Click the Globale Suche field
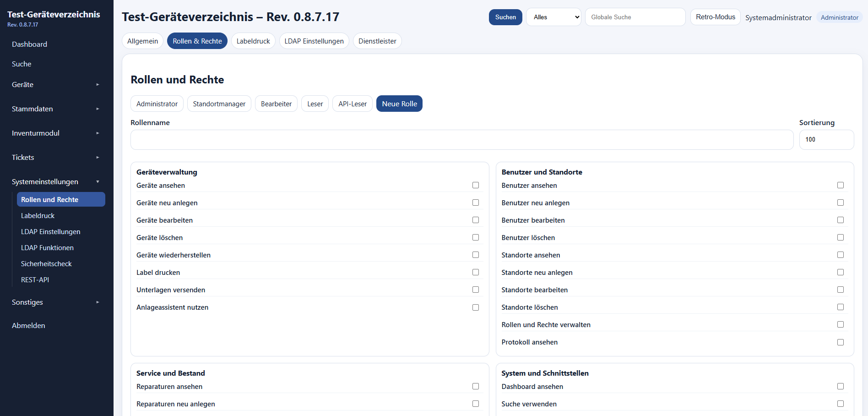This screenshot has width=868, height=416. tap(635, 17)
